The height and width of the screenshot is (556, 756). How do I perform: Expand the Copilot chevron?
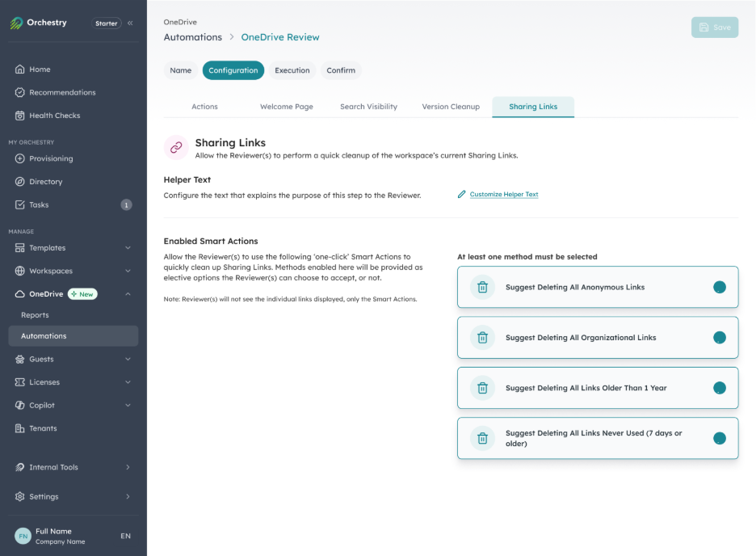pos(128,405)
